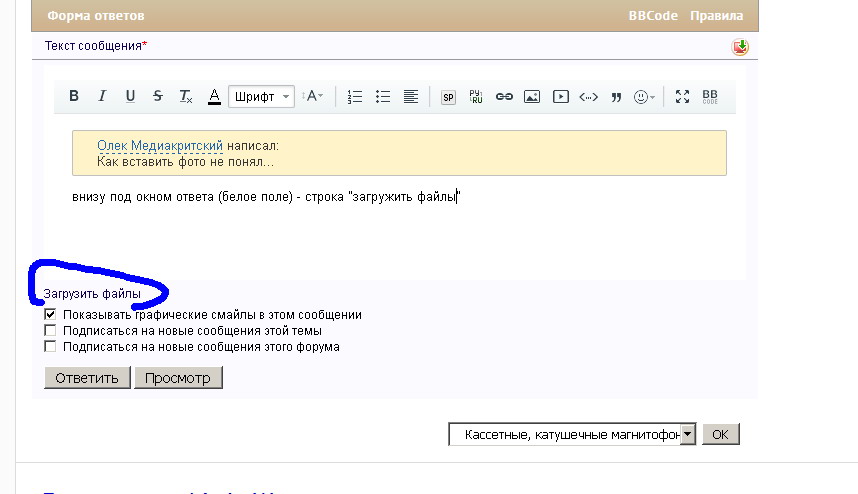Click the strikethrough icon
This screenshot has width=858, height=494.
[158, 97]
